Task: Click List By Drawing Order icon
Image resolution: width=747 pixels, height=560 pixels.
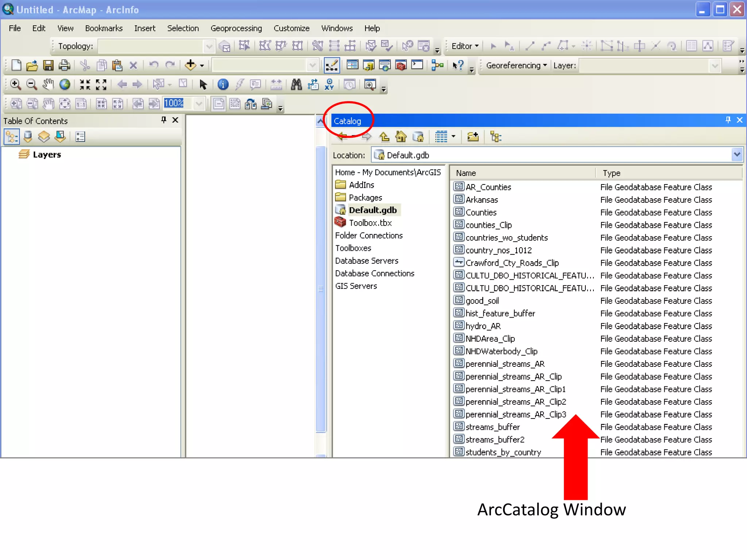Action: point(12,137)
